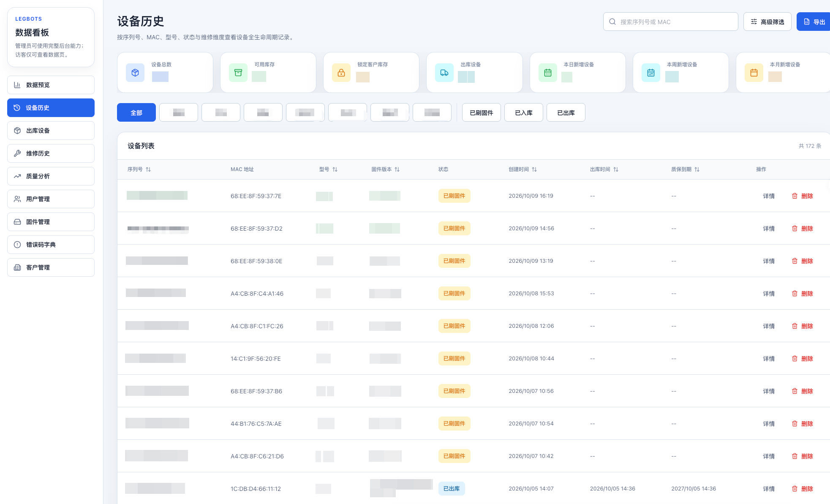830x504 pixels.
Task: Sort table by 型号 column
Action: tap(335, 169)
